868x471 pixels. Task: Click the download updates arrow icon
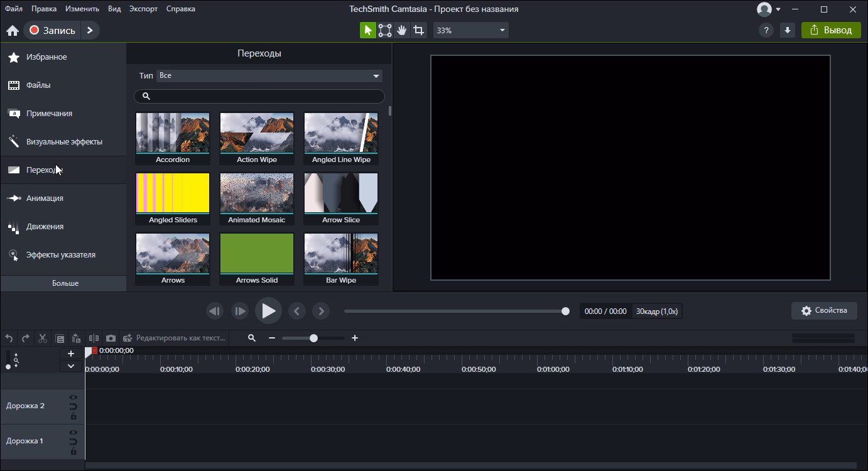pyautogui.click(x=787, y=30)
